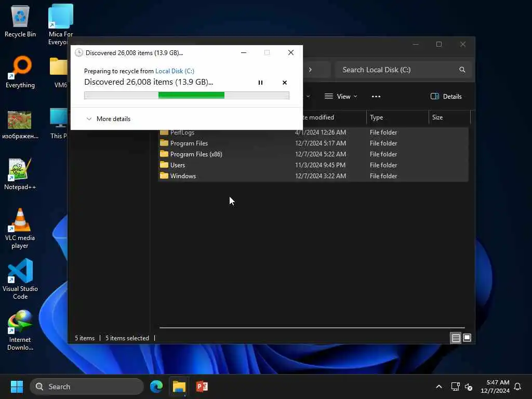Select the Windows folder
Screen dimensions: 532x399
[313, 176]
